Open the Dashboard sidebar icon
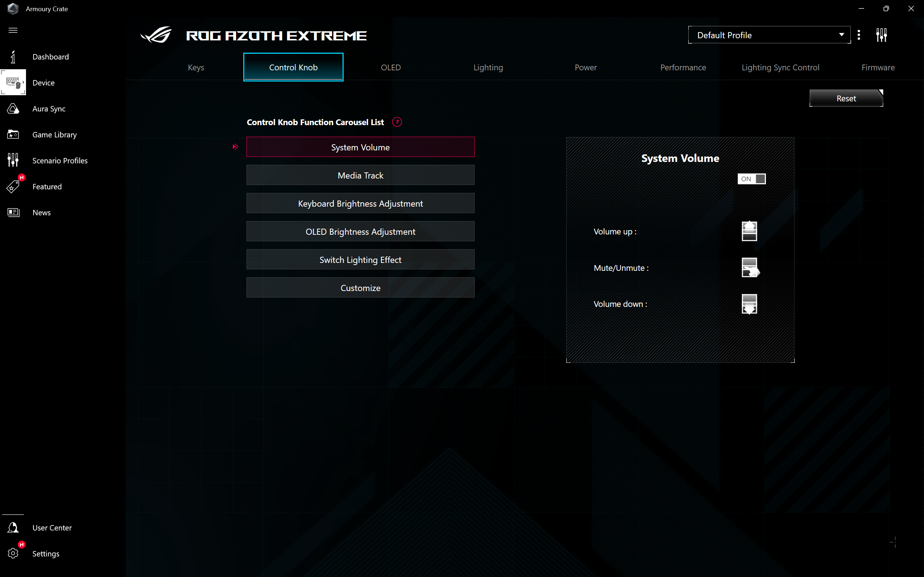The height and width of the screenshot is (577, 924). [x=13, y=57]
